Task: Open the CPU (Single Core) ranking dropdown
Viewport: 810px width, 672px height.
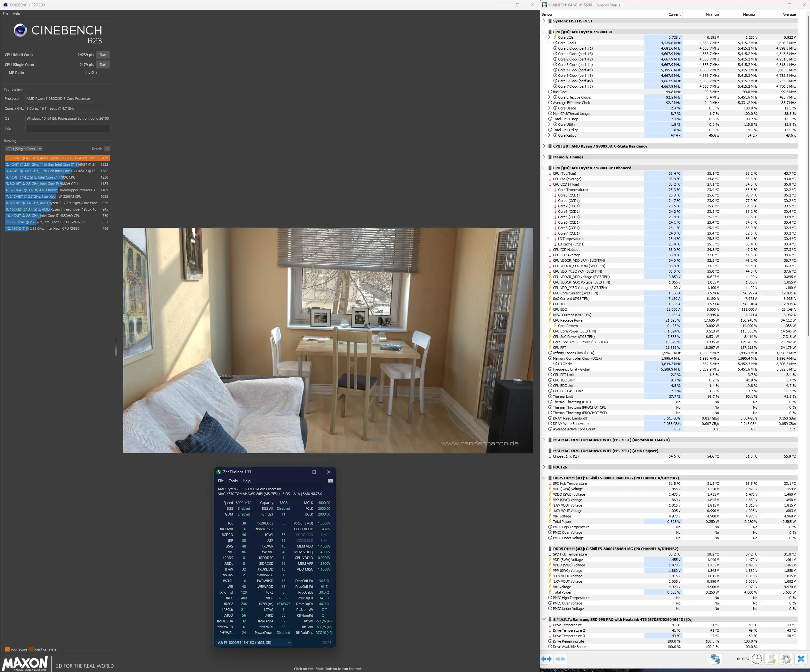Action: tap(24, 149)
